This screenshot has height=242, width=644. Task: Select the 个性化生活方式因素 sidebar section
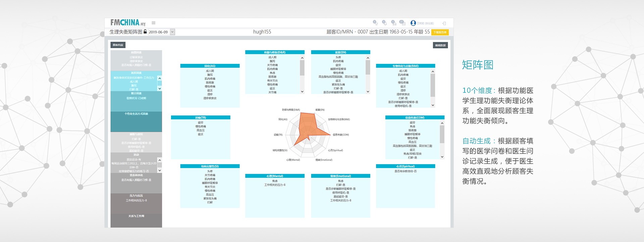tap(136, 114)
